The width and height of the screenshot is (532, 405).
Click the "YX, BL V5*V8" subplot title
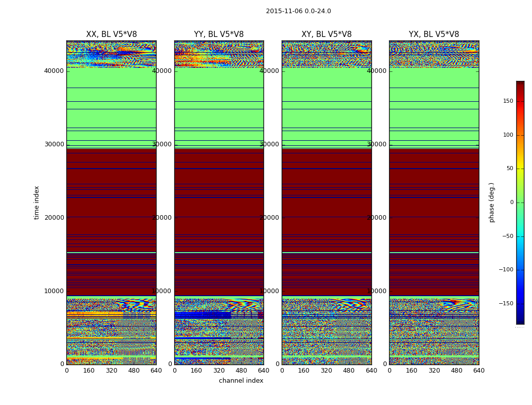point(434,34)
